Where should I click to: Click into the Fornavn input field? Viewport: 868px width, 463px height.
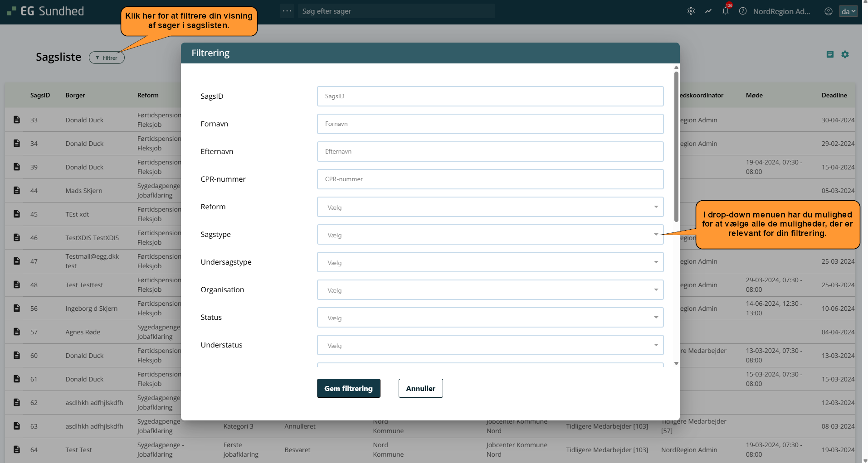[490, 124]
